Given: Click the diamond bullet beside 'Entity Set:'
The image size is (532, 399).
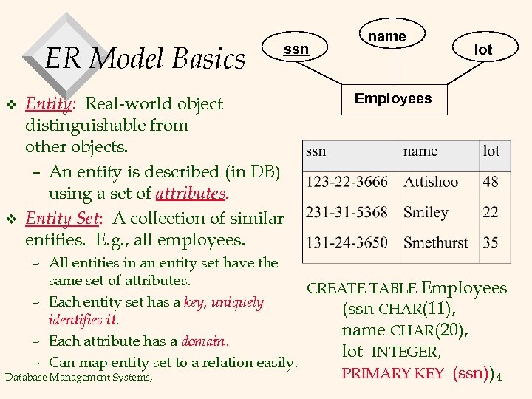Looking at the screenshot, I should (x=12, y=219).
